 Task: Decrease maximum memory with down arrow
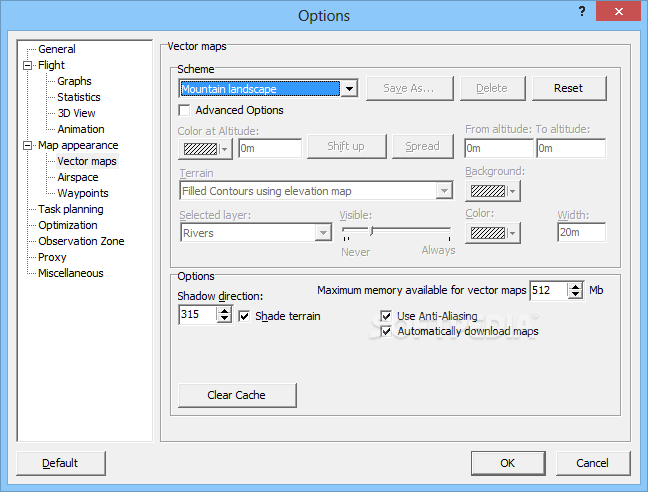(x=575, y=295)
